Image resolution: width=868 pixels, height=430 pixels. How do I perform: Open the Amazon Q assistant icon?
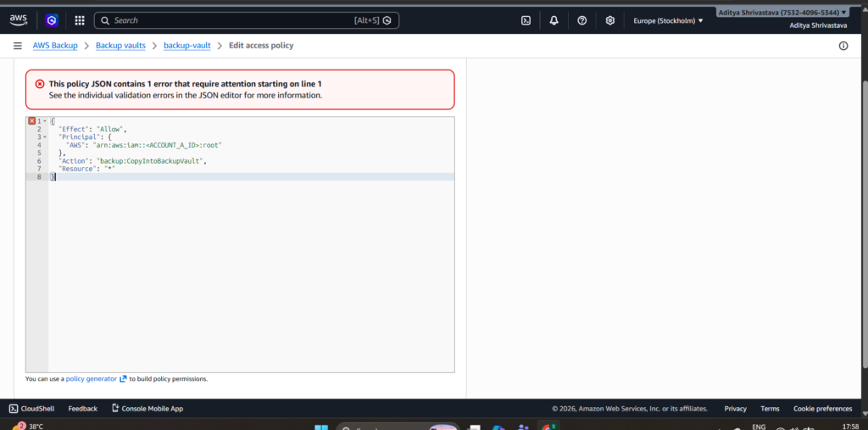pos(52,20)
